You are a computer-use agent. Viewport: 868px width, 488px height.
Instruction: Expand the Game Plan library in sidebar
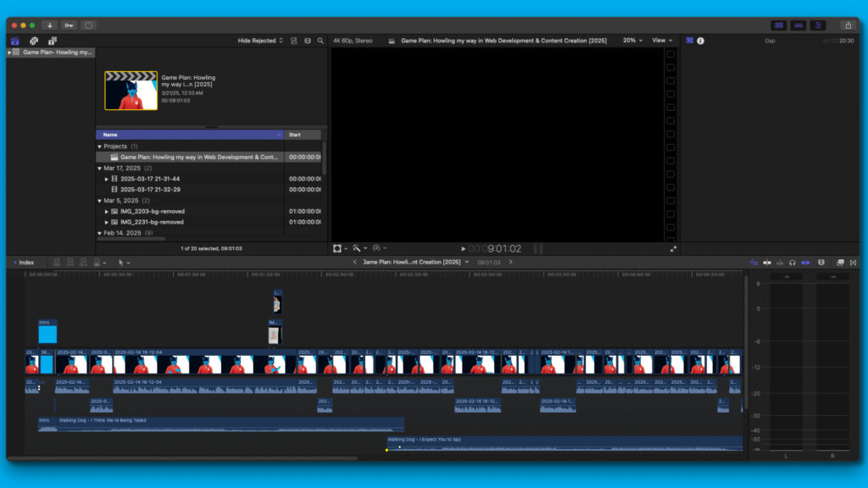(9, 53)
